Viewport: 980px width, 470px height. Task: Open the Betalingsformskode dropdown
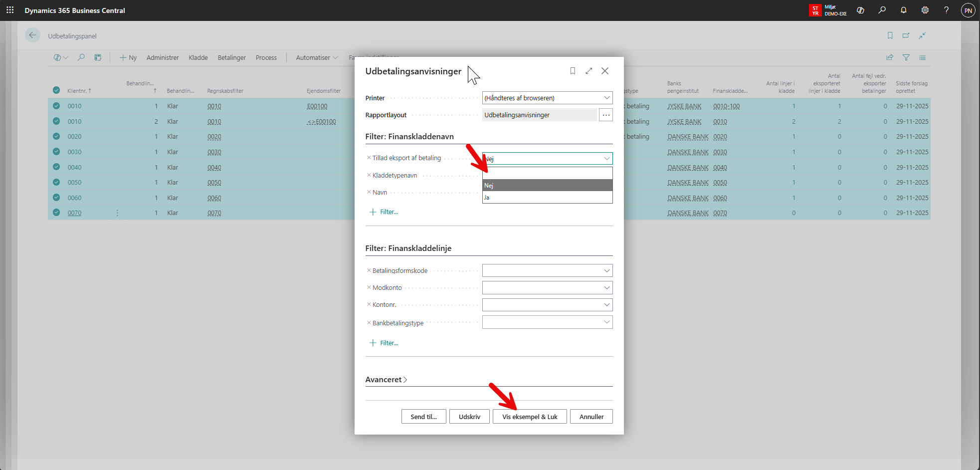[606, 270]
